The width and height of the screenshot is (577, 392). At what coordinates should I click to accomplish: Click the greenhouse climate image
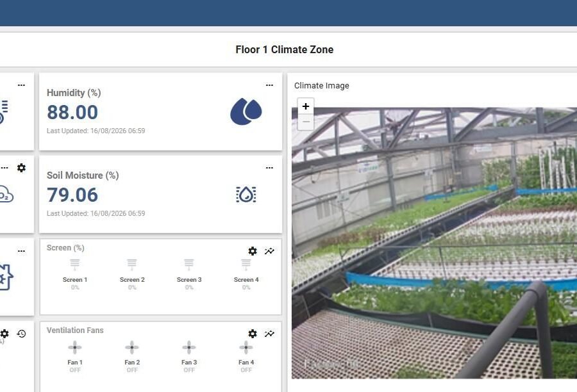[434, 243]
